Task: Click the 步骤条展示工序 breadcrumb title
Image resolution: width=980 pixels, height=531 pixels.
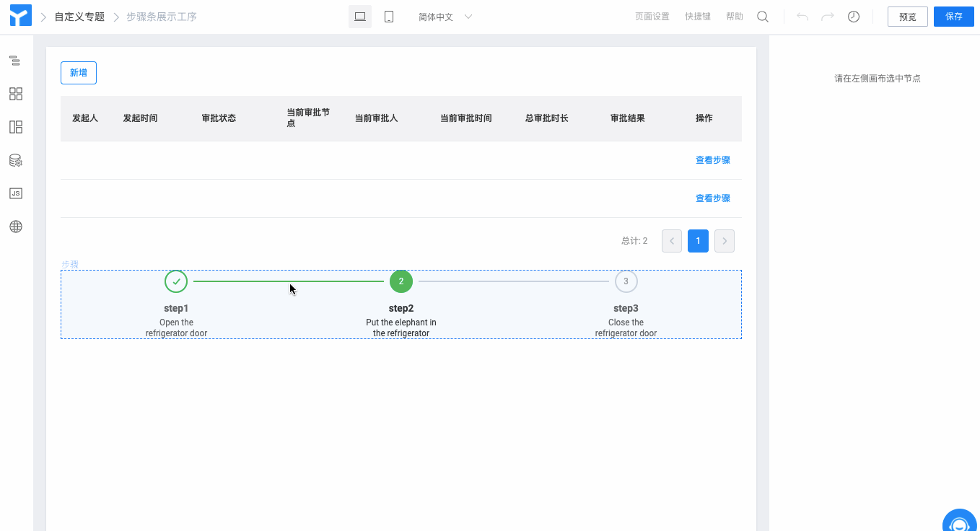Action: click(162, 17)
